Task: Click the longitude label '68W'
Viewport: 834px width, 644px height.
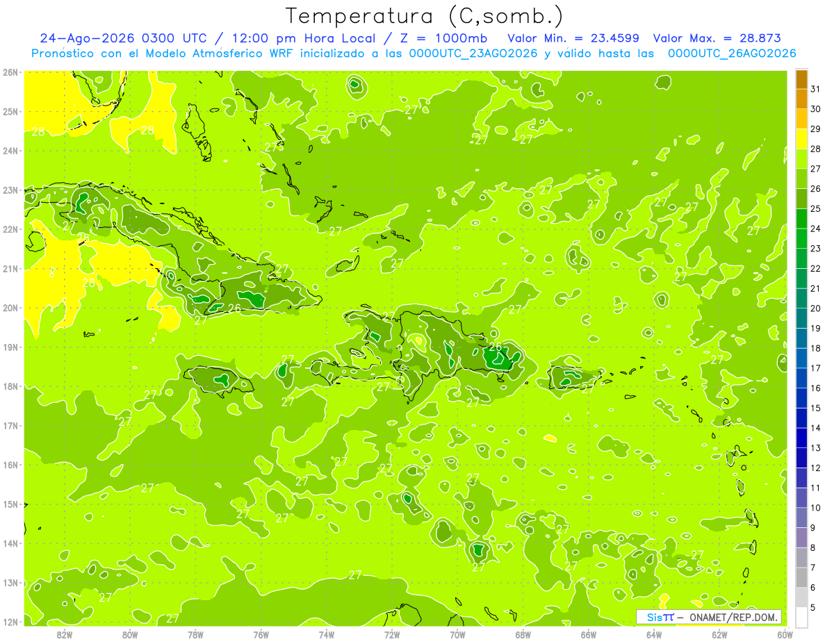Action: click(523, 634)
